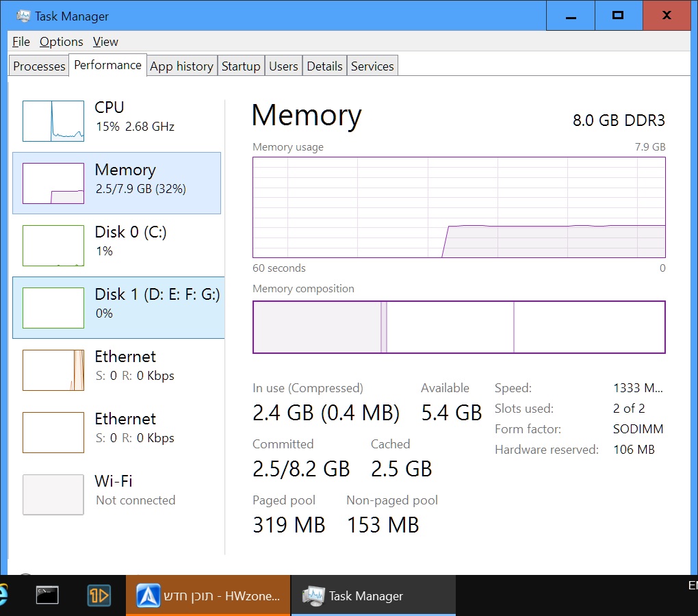Screen dimensions: 698x616
Task: Open the View menu
Action: pos(105,41)
